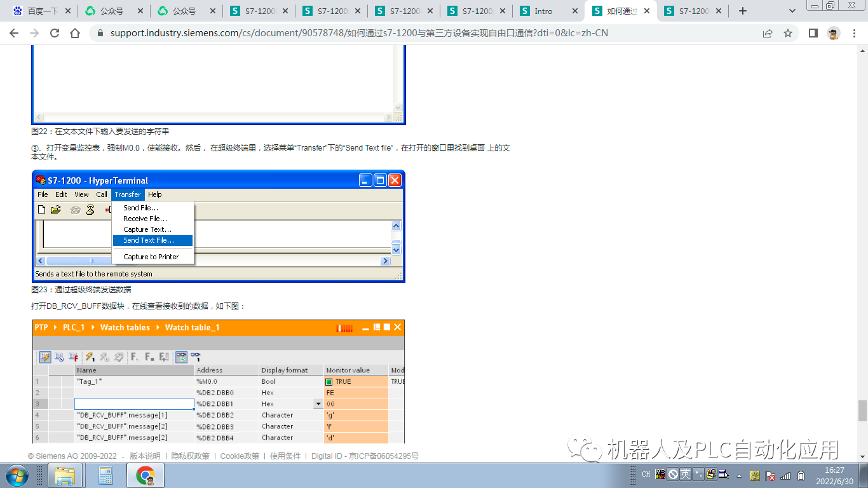Click Watch tables in the breadcrumb

click(125, 327)
